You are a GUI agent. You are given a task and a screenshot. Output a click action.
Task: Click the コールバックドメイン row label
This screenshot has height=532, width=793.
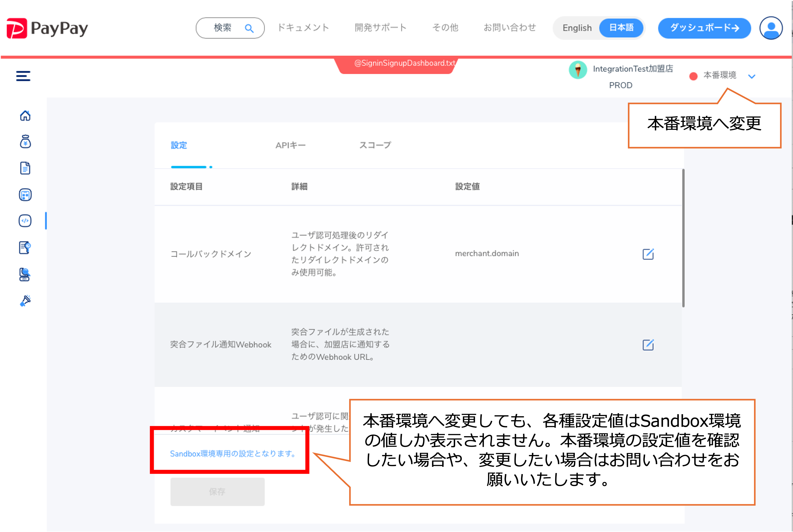tap(210, 254)
